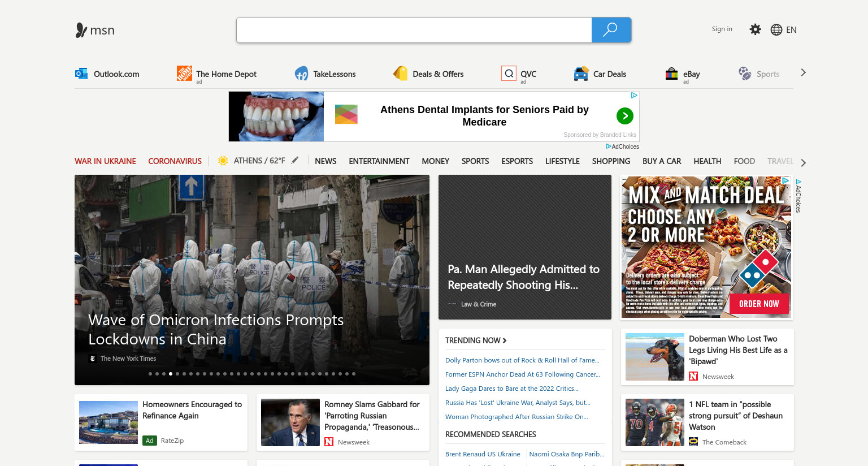This screenshot has width=868, height=466.
Task: Click the TakeLessons shortcut icon
Action: [301, 74]
